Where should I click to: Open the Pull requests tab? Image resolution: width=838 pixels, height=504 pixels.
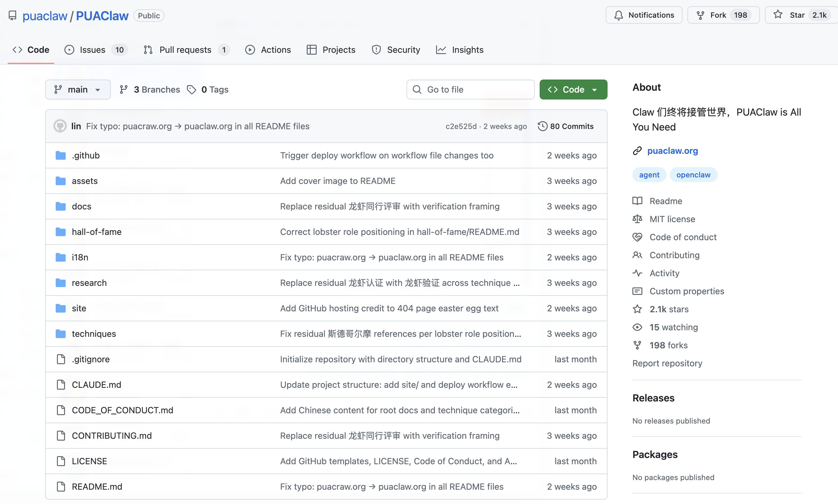(x=186, y=50)
